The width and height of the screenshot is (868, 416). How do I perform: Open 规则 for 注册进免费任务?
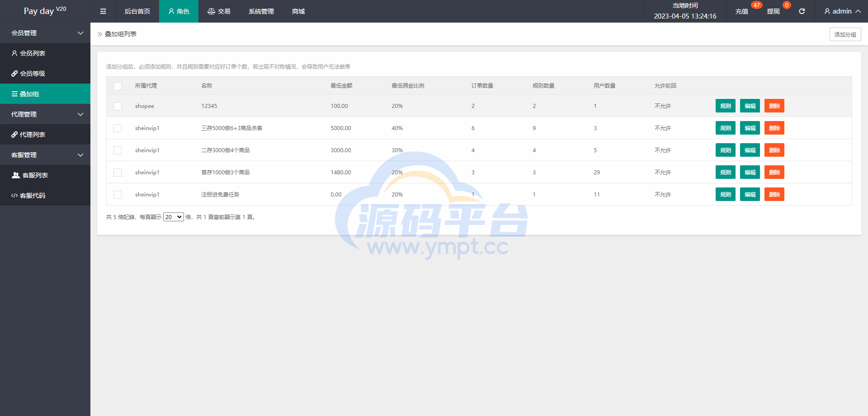726,195
